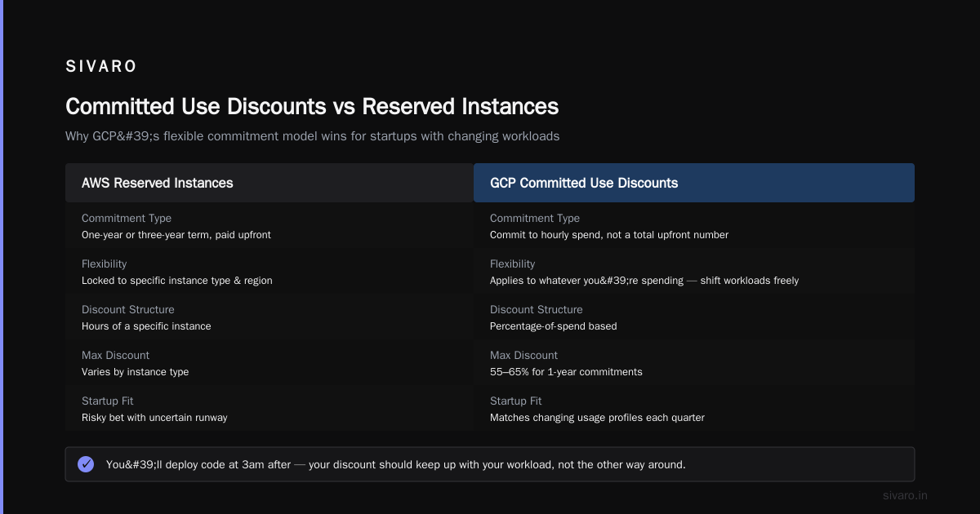980x514 pixels.
Task: Click the 'Max Discount' label in the GCP column
Action: 524,356
